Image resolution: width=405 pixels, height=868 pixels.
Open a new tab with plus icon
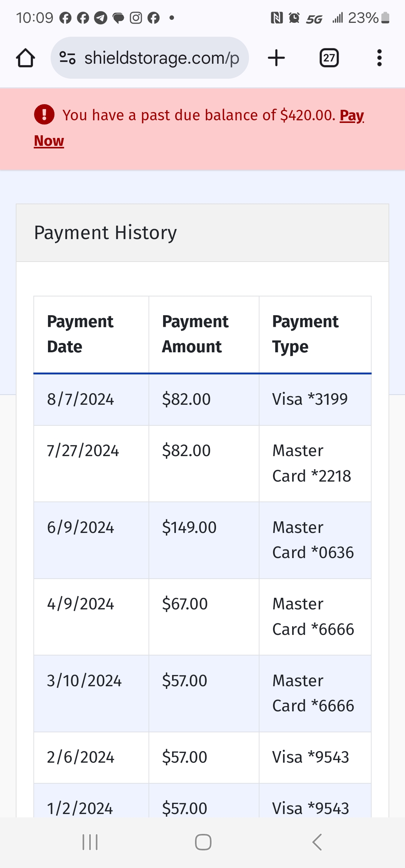(276, 58)
